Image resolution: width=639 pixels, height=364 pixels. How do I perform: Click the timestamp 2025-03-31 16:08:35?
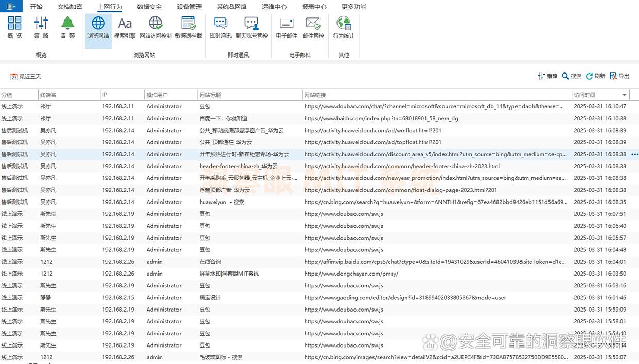pos(600,202)
